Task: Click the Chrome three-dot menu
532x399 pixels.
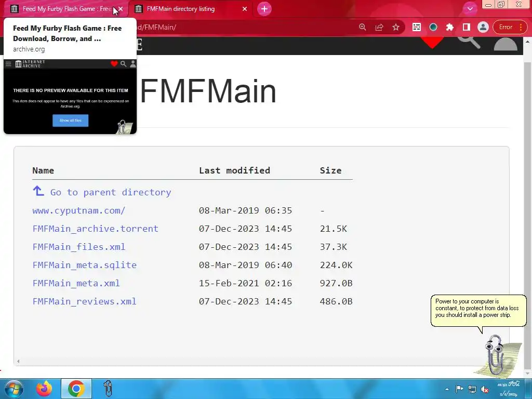Action: [x=521, y=27]
